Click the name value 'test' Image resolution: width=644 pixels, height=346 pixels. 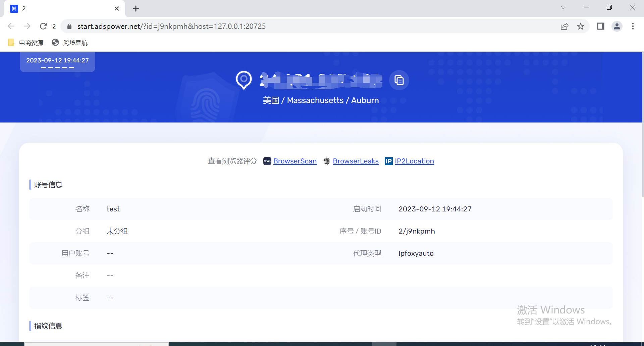click(x=113, y=209)
